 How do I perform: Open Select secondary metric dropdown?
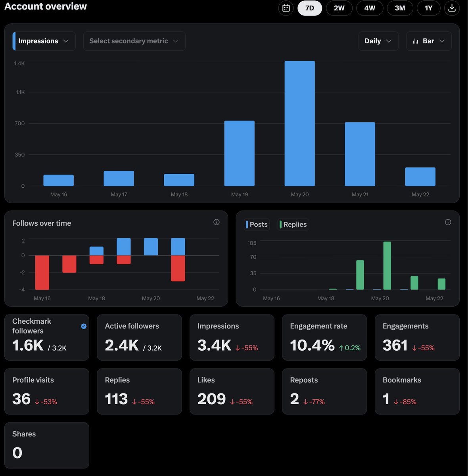coord(134,41)
